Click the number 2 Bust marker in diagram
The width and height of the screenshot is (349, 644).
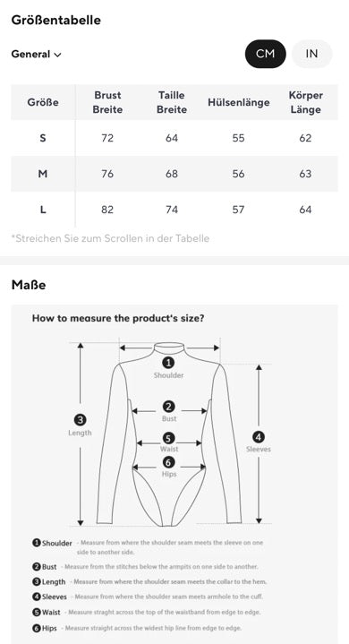pos(168,407)
